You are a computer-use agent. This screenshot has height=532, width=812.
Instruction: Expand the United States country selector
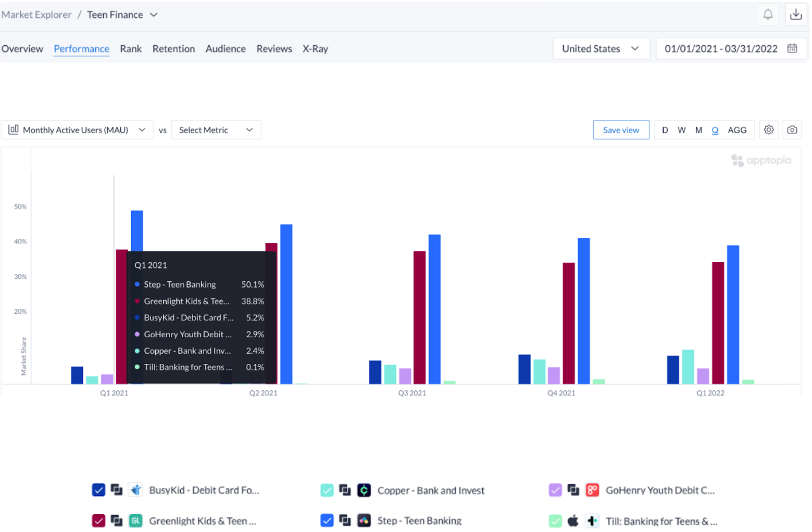pyautogui.click(x=602, y=48)
